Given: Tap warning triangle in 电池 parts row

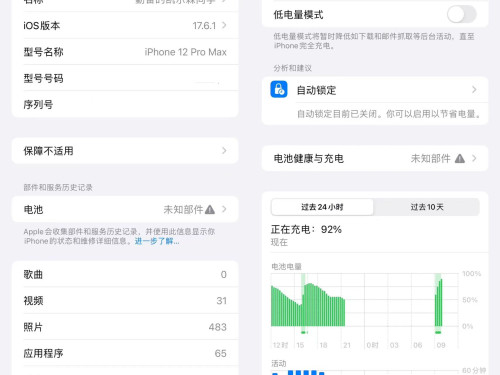Looking at the screenshot, I should [210, 209].
